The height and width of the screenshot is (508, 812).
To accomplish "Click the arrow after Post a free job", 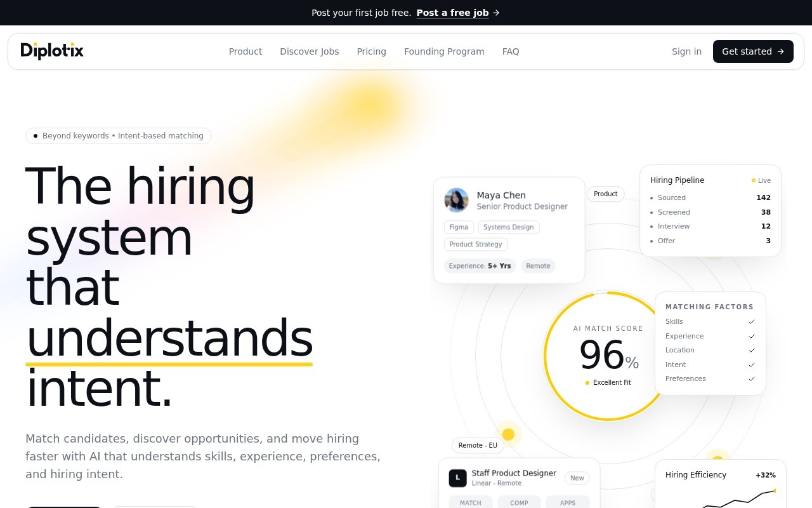I will 496,13.
